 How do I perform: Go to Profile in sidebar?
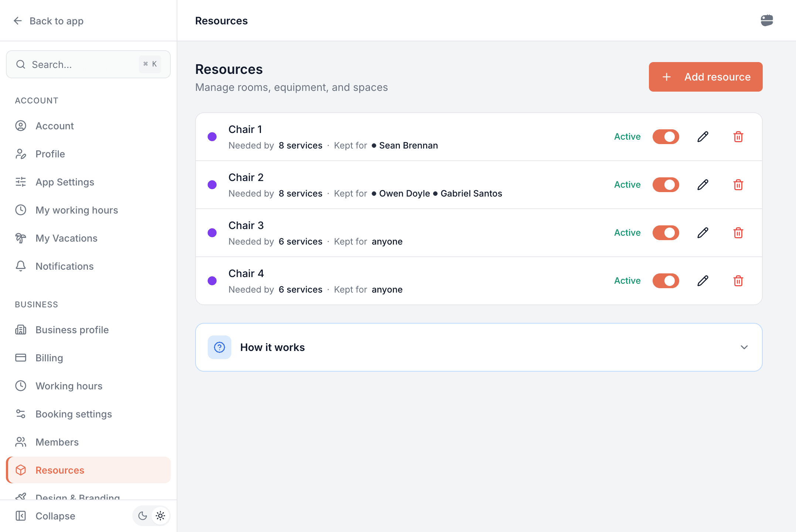[88, 154]
